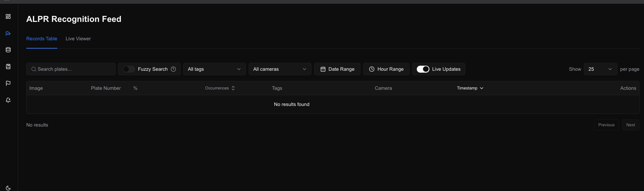The width and height of the screenshot is (644, 191).
Task: Open the dashboard grid icon in sidebar
Action: click(x=8, y=16)
